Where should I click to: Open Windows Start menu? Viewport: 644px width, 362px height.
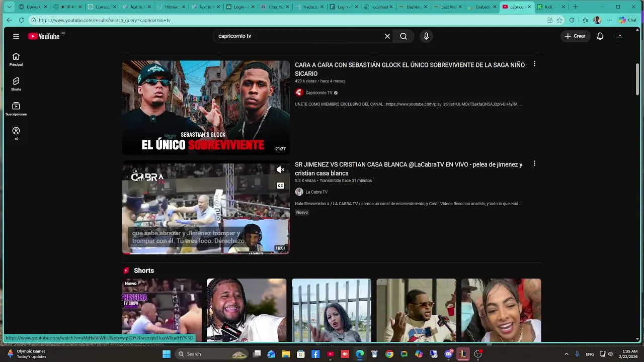pos(167,354)
